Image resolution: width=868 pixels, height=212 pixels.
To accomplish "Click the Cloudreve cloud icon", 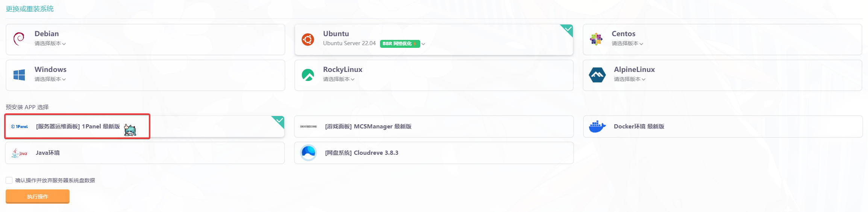I will click(309, 153).
